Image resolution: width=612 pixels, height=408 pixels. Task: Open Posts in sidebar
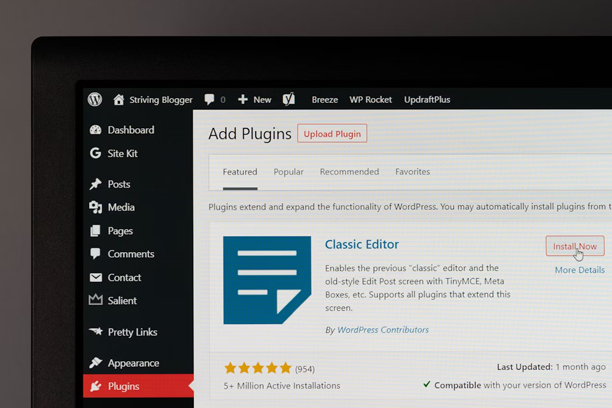coord(119,184)
